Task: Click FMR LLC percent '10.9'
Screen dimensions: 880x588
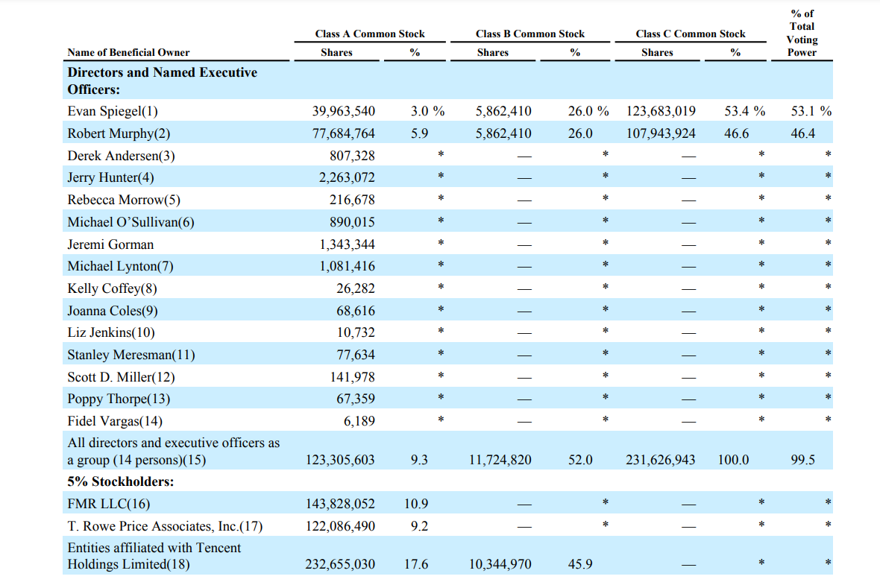Action: [416, 504]
